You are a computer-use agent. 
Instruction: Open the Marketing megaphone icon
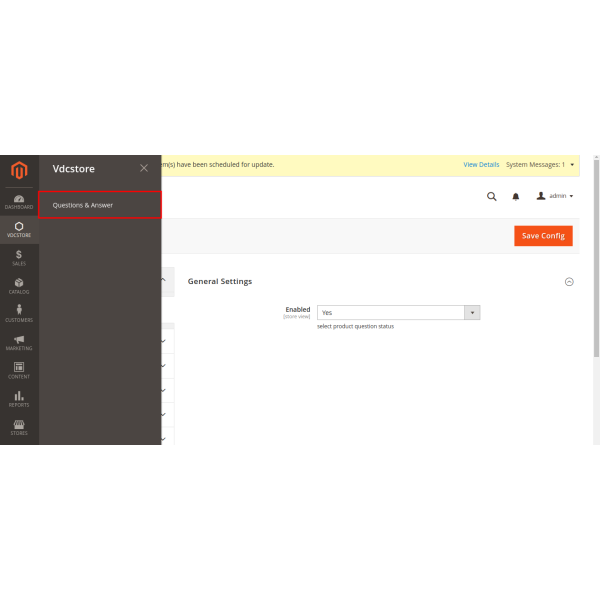click(19, 342)
